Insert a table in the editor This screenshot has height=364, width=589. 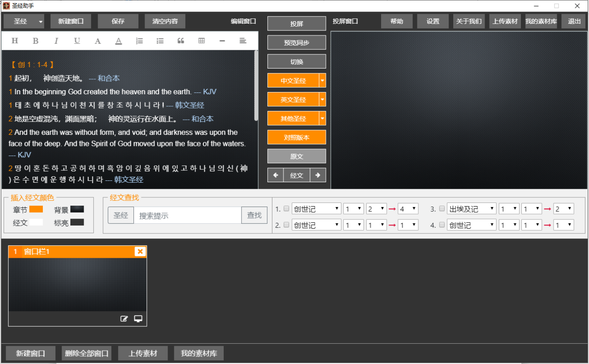click(202, 41)
